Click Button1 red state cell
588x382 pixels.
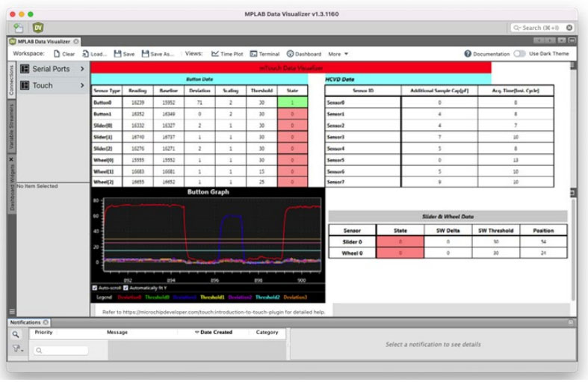[x=292, y=114]
